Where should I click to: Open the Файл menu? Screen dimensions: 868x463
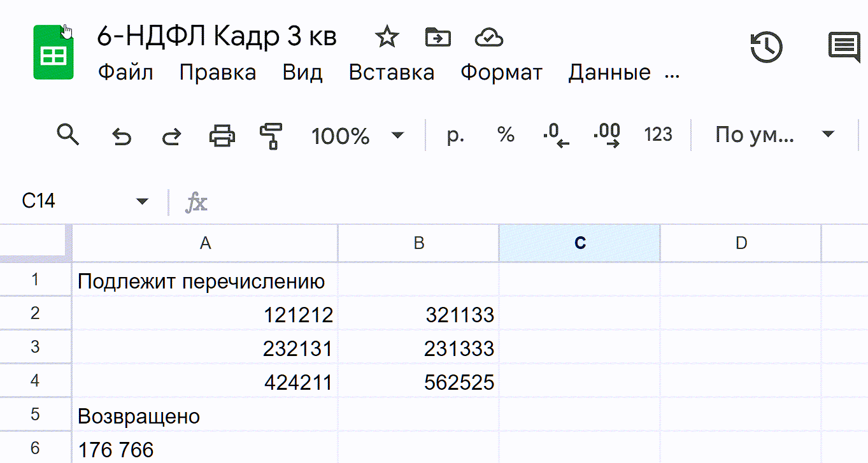point(125,73)
